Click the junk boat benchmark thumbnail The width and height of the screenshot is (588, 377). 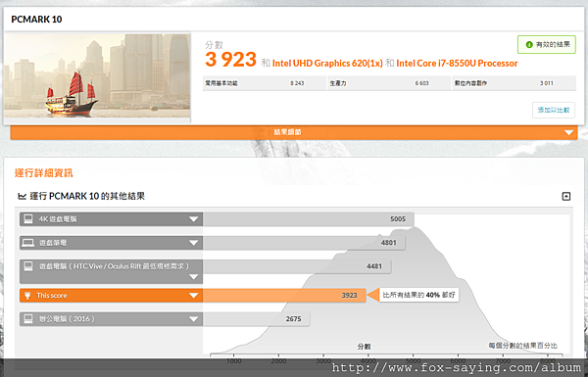click(97, 76)
